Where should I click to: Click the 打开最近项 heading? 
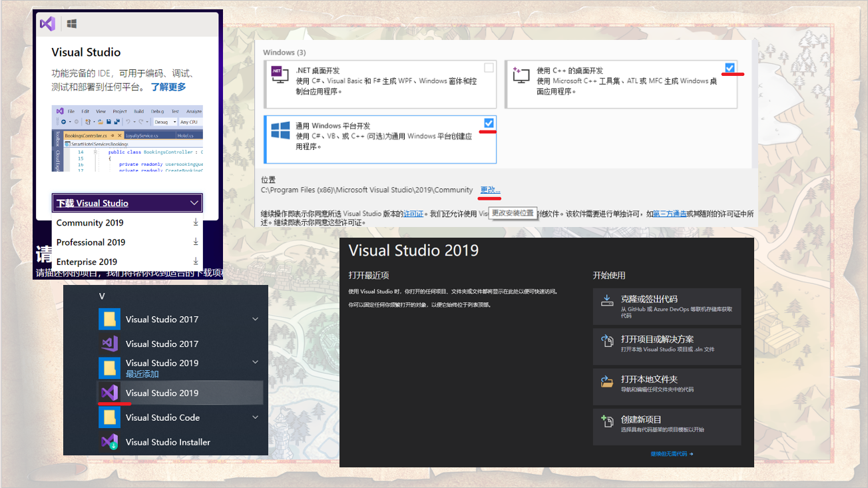369,275
